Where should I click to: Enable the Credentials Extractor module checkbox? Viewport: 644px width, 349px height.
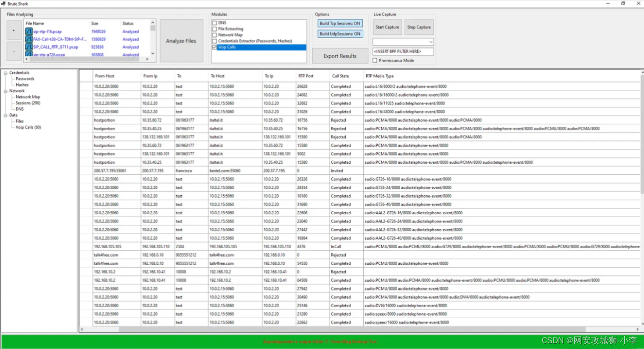point(214,41)
